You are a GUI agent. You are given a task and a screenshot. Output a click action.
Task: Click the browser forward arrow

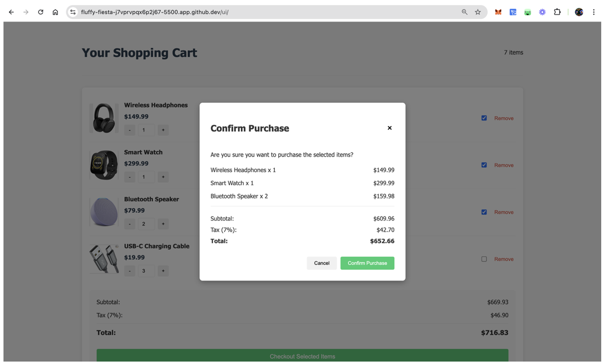tap(26, 12)
